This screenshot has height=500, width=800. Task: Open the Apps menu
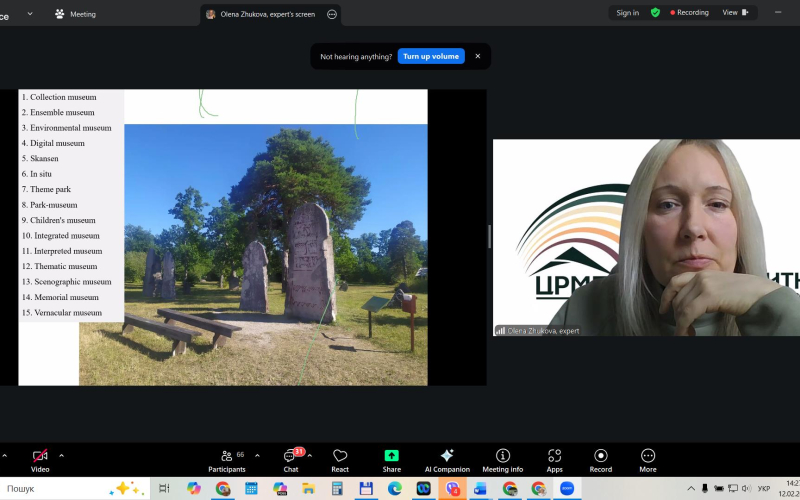tap(554, 459)
